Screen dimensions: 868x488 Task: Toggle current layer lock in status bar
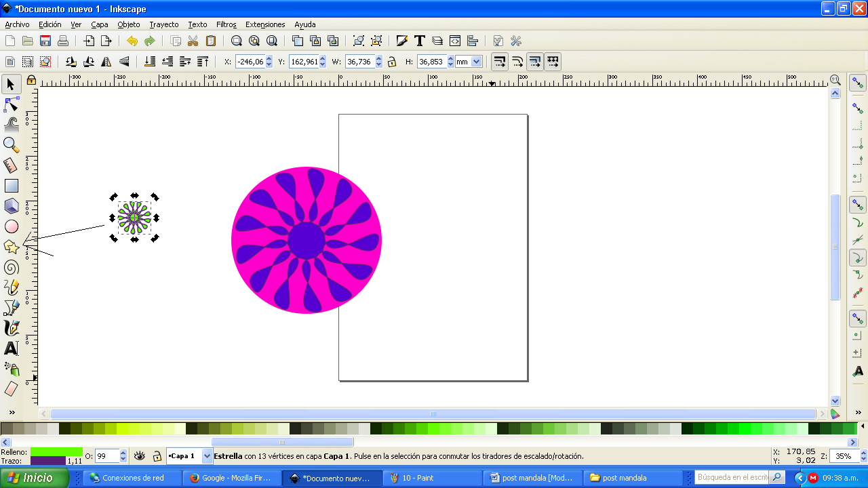tap(157, 456)
